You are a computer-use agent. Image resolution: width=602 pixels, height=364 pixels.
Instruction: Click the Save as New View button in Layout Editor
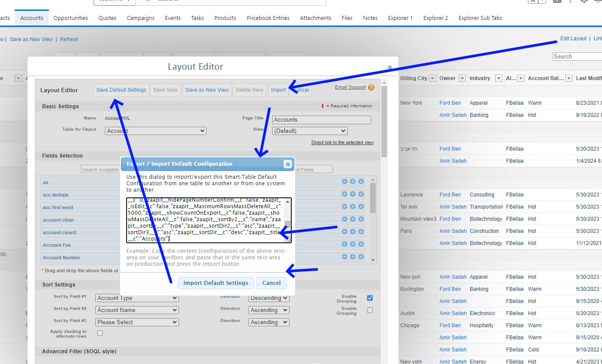(x=207, y=90)
